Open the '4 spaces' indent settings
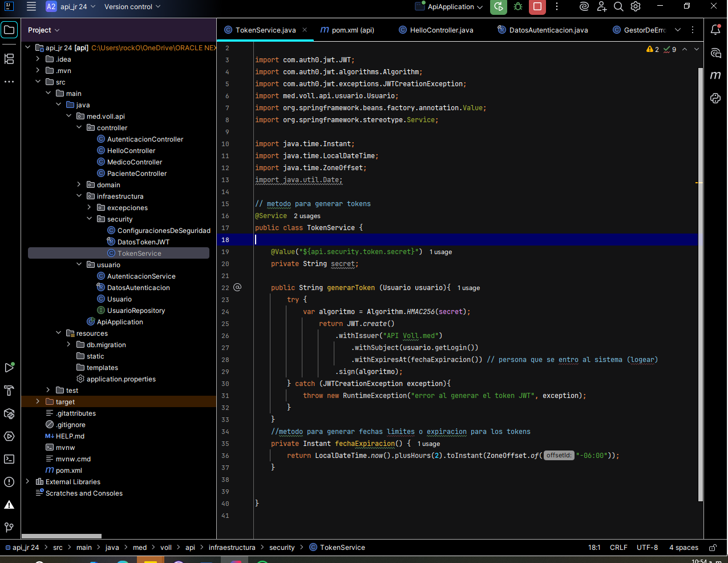 (683, 547)
